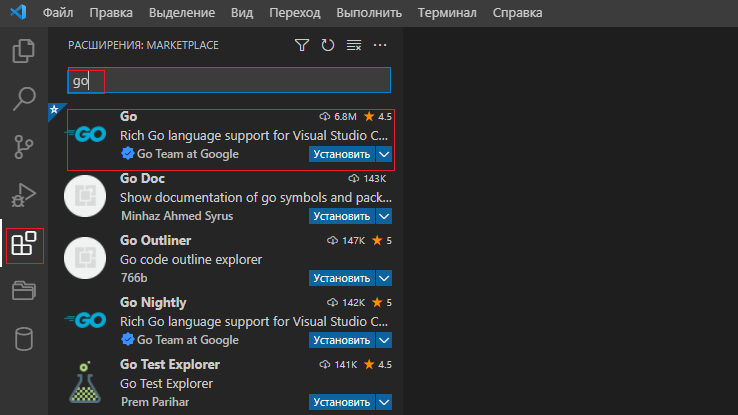Select the Extensions view icon
Image resolution: width=738 pixels, height=415 pixels.
pyautogui.click(x=24, y=244)
